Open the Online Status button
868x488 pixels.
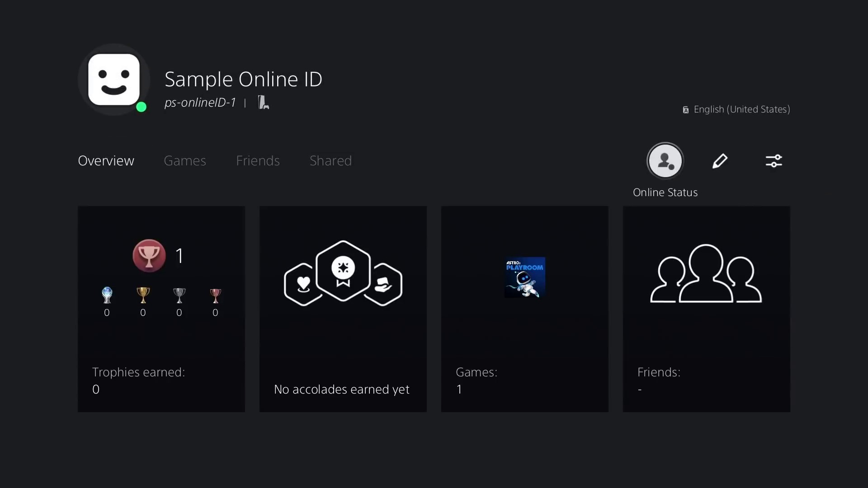[665, 161]
